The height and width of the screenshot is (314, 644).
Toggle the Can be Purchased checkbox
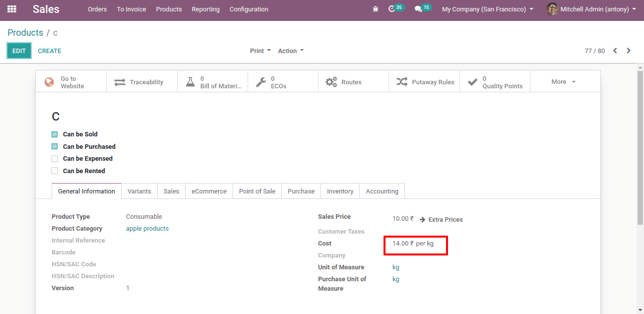pos(55,146)
